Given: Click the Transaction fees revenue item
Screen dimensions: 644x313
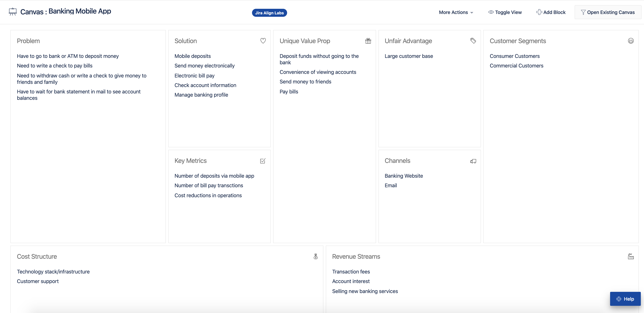Looking at the screenshot, I should 351,272.
